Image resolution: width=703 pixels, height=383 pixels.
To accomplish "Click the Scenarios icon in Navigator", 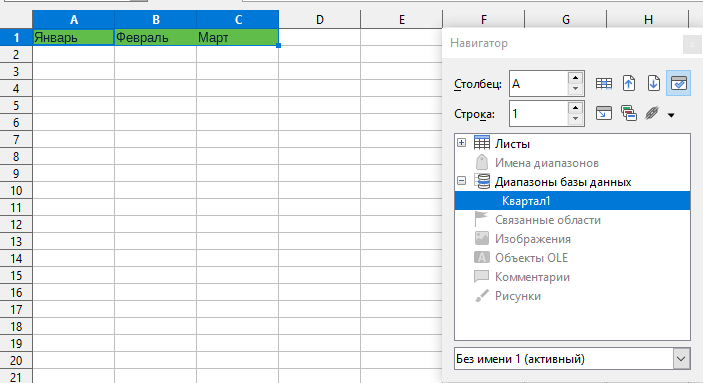I will pyautogui.click(x=629, y=113).
